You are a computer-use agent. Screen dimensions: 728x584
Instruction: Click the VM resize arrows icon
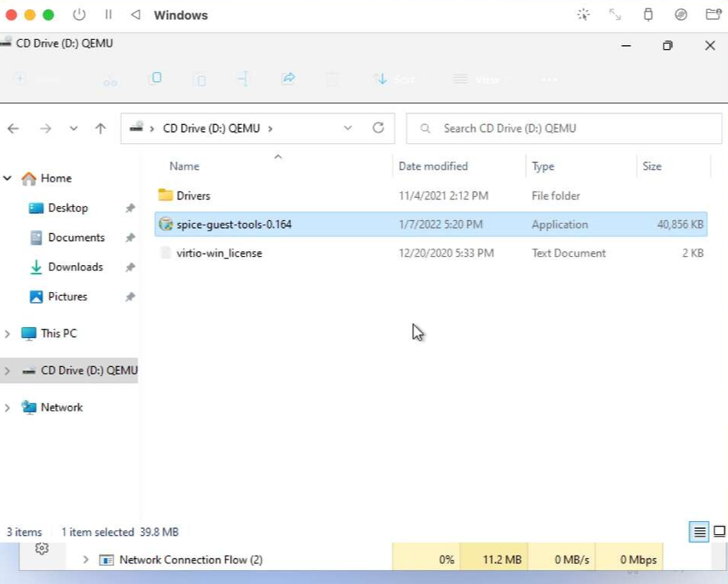coord(615,15)
